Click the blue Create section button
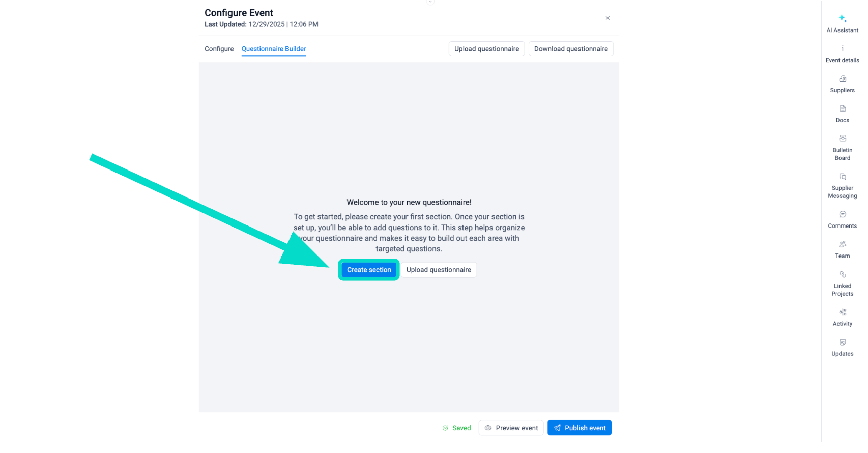Image resolution: width=868 pixels, height=453 pixels. click(369, 270)
